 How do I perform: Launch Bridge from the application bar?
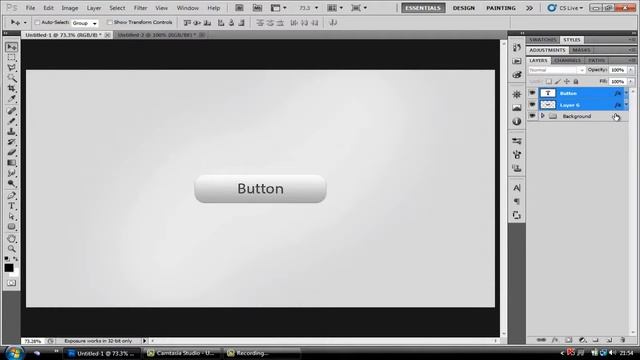[239, 8]
